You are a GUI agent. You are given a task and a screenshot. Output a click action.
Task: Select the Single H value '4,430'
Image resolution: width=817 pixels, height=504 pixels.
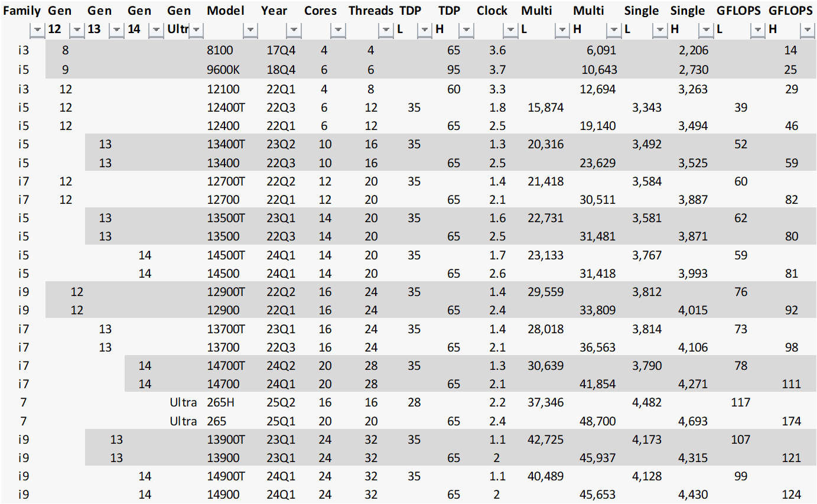[694, 495]
